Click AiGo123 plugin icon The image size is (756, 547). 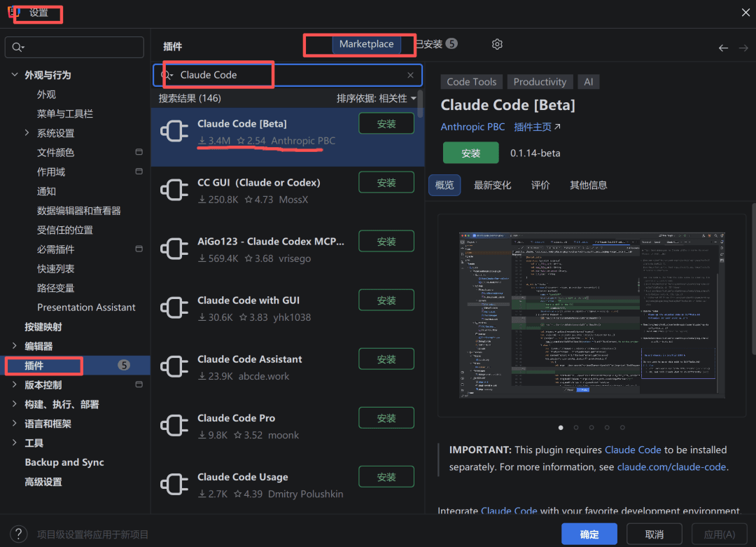(174, 249)
